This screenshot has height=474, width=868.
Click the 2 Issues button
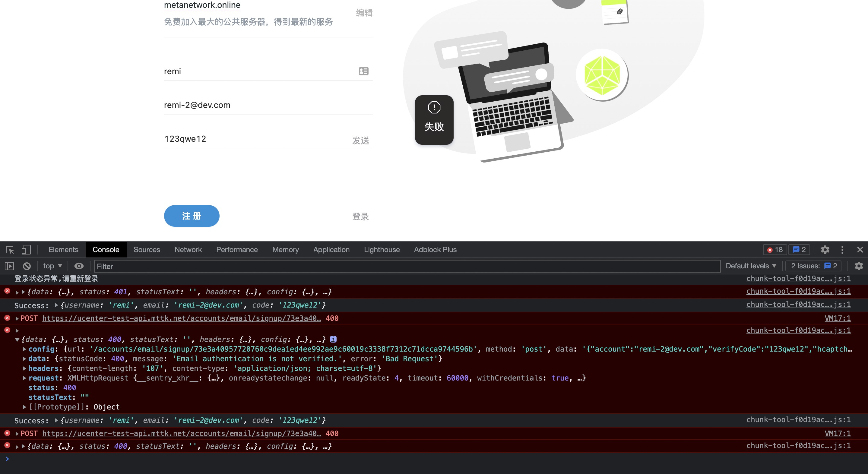point(813,266)
